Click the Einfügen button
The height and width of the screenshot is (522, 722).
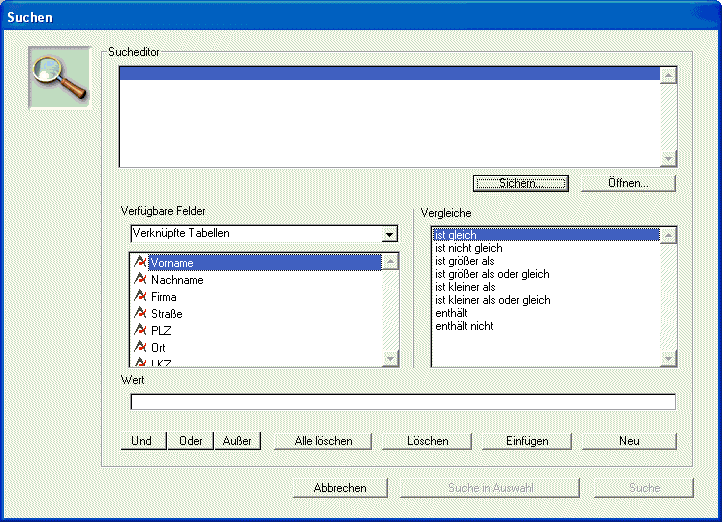pyautogui.click(x=525, y=441)
